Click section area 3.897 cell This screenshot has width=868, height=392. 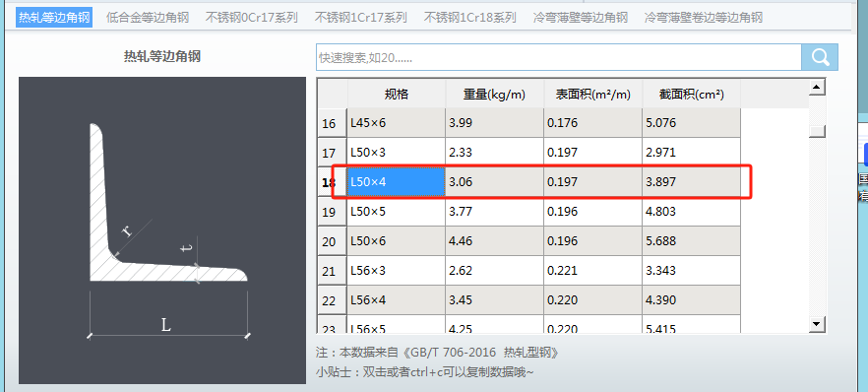tap(692, 181)
